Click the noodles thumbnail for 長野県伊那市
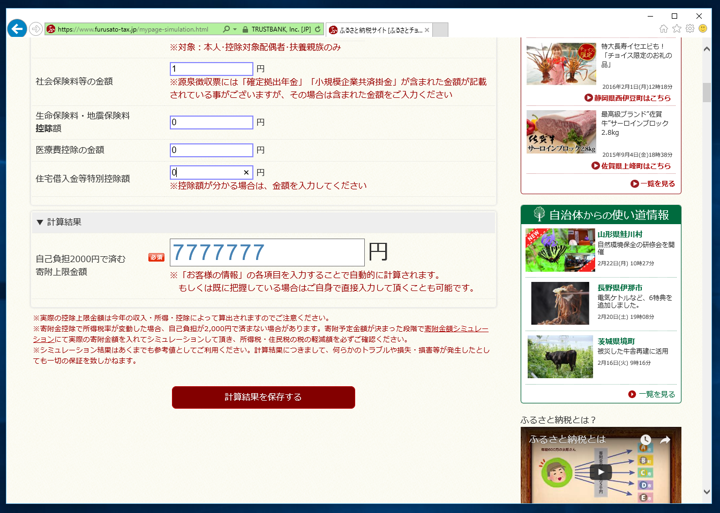The width and height of the screenshot is (720, 513). pyautogui.click(x=560, y=304)
